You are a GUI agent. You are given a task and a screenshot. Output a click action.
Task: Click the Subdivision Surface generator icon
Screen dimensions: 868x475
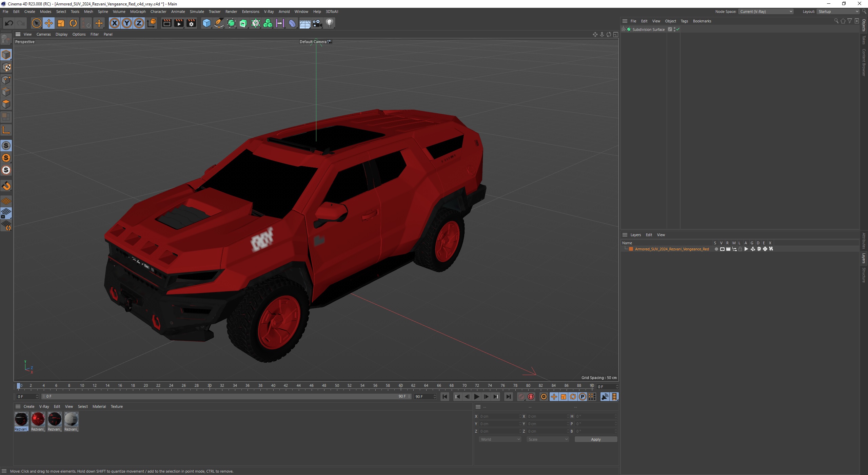coord(231,23)
